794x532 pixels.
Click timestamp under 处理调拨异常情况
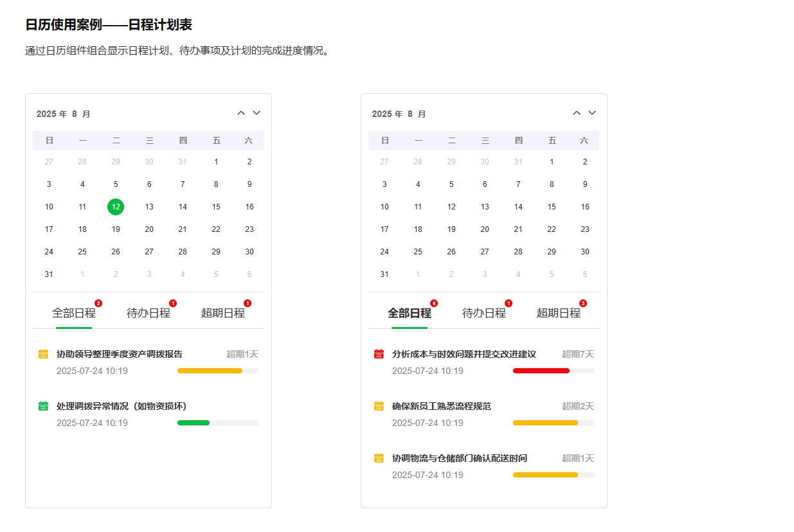pos(92,423)
